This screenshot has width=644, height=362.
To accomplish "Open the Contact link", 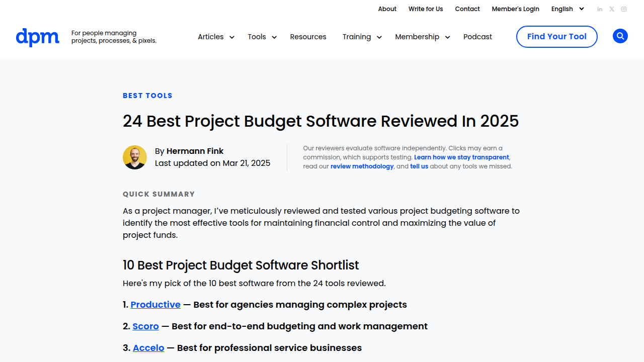I will (467, 9).
